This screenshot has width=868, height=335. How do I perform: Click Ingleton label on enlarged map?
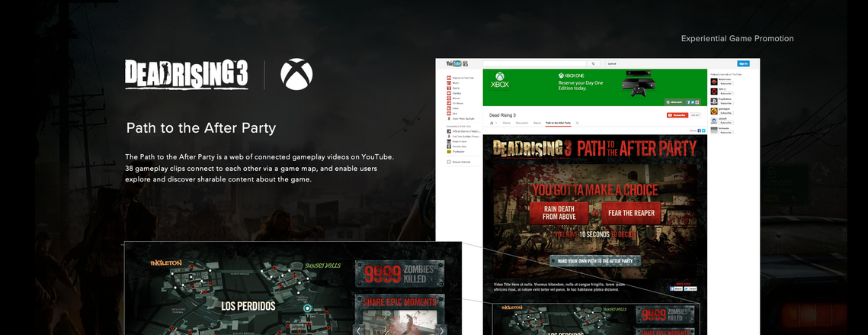click(166, 263)
